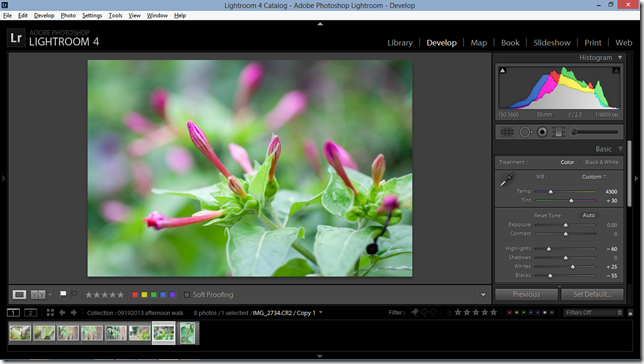Hide the top module picker panel
Image resolution: width=644 pixels, height=364 pixels.
[x=320, y=24]
